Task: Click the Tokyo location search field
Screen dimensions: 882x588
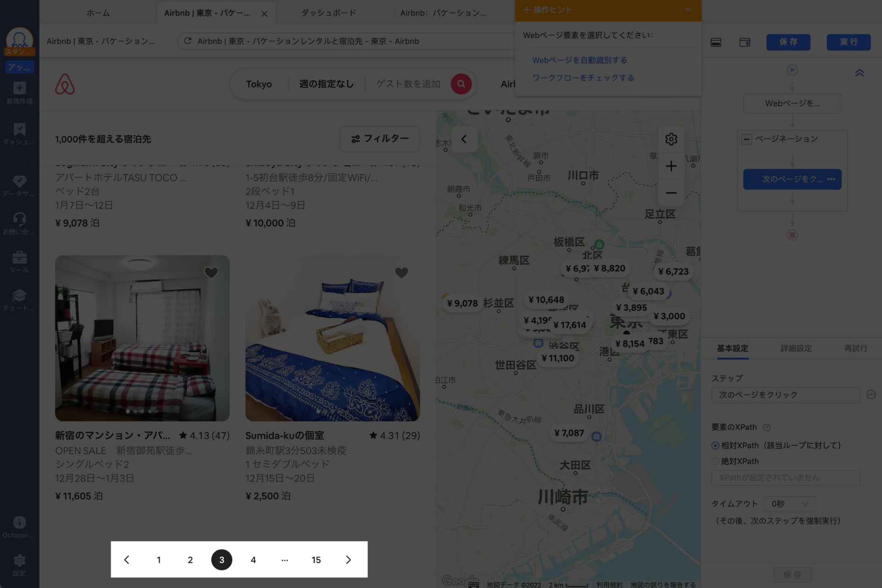Action: coord(259,84)
